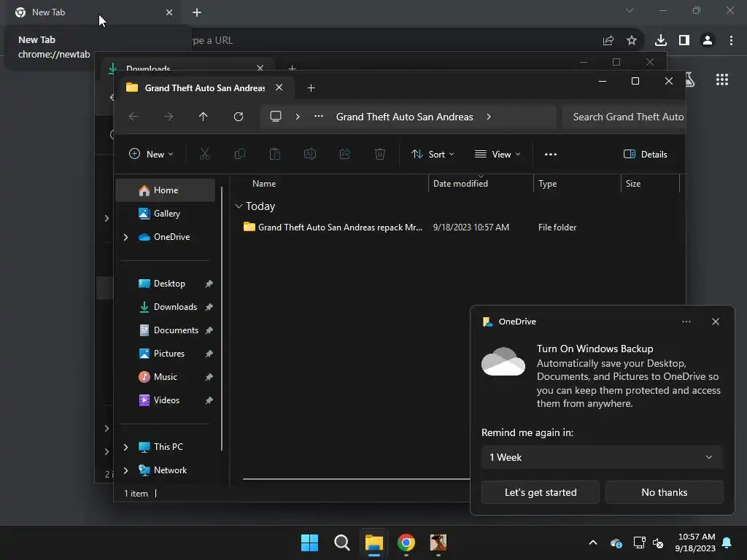The width and height of the screenshot is (747, 560).
Task: Click the Paste clipboard icon in toolbar
Action: click(275, 154)
